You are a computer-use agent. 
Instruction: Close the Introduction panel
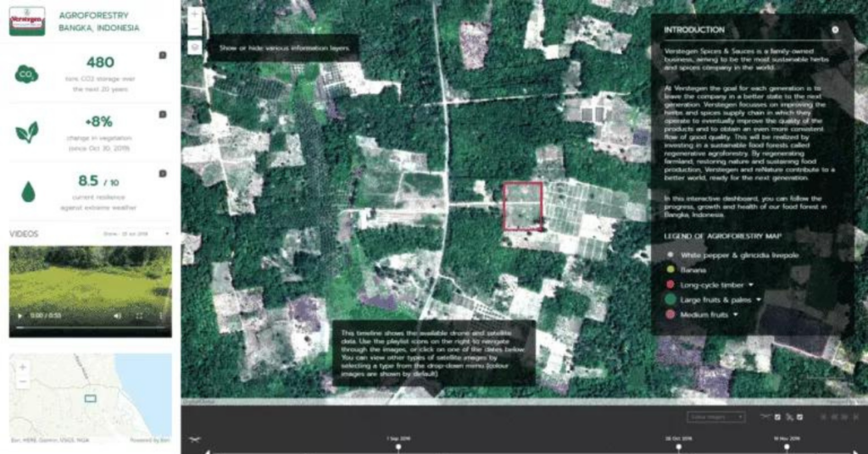(835, 30)
